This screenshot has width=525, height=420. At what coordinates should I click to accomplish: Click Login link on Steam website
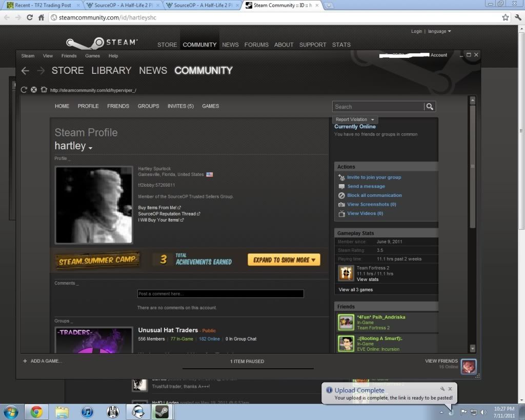pos(416,31)
